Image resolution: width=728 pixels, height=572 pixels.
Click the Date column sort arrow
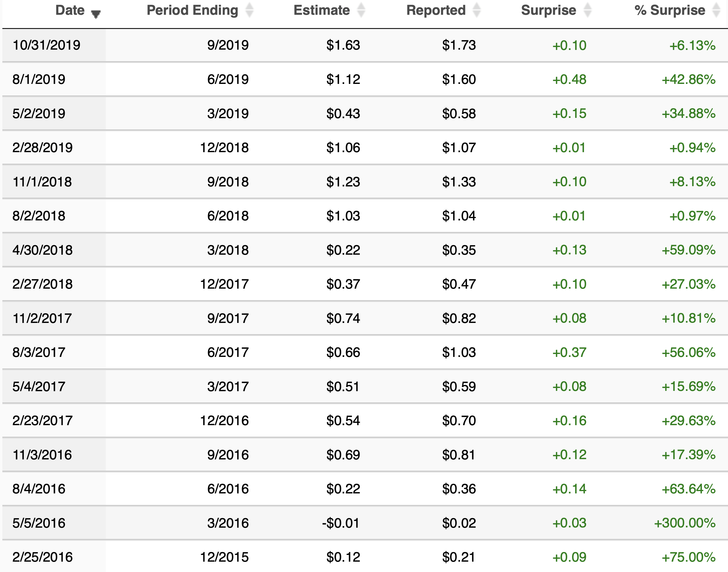tap(96, 14)
